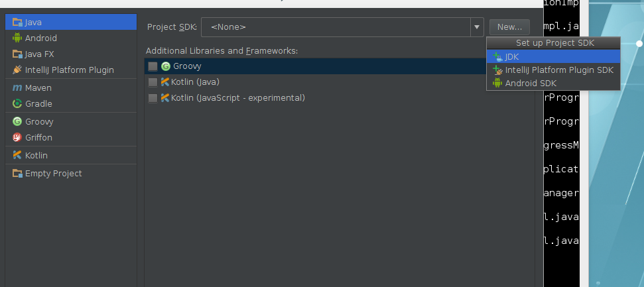Screen dimensions: 644x287
Task: Enable the Kotlin (Java) checkbox
Action: pos(153,82)
